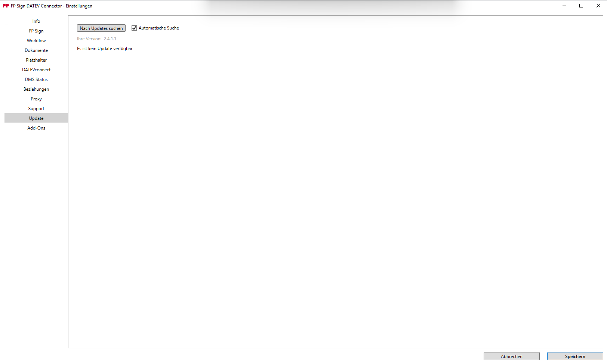Close the Einstellungen window
Screen dimensions: 607x364
click(598, 6)
